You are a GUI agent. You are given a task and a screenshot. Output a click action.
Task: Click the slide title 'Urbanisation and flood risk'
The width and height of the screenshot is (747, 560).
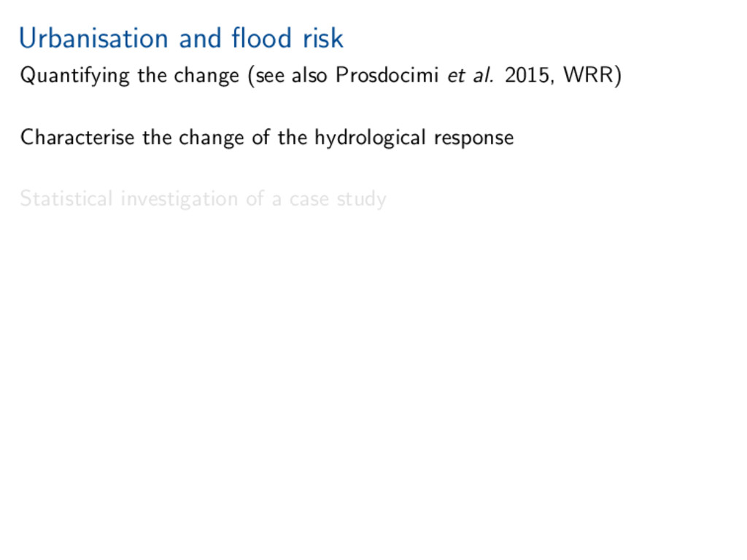[x=181, y=38]
